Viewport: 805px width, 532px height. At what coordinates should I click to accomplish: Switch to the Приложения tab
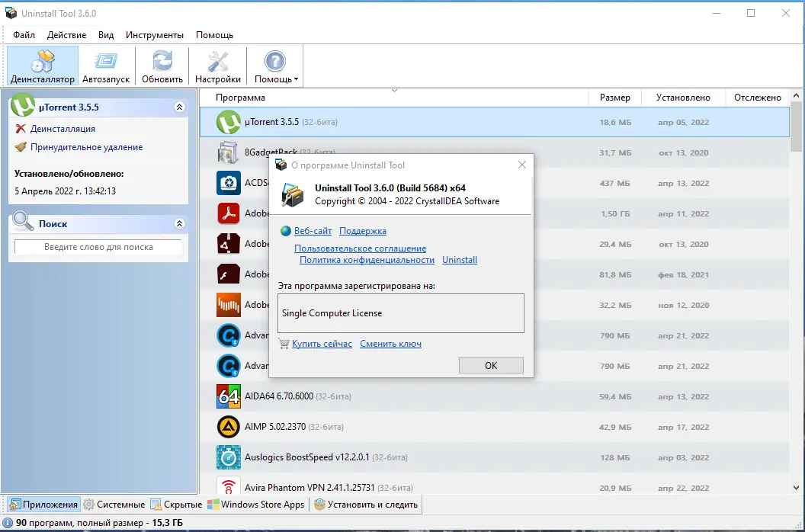[x=43, y=505]
